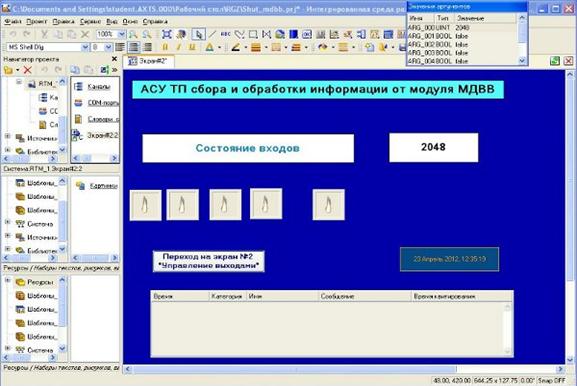Select the pointer arrow tool

coord(198,35)
